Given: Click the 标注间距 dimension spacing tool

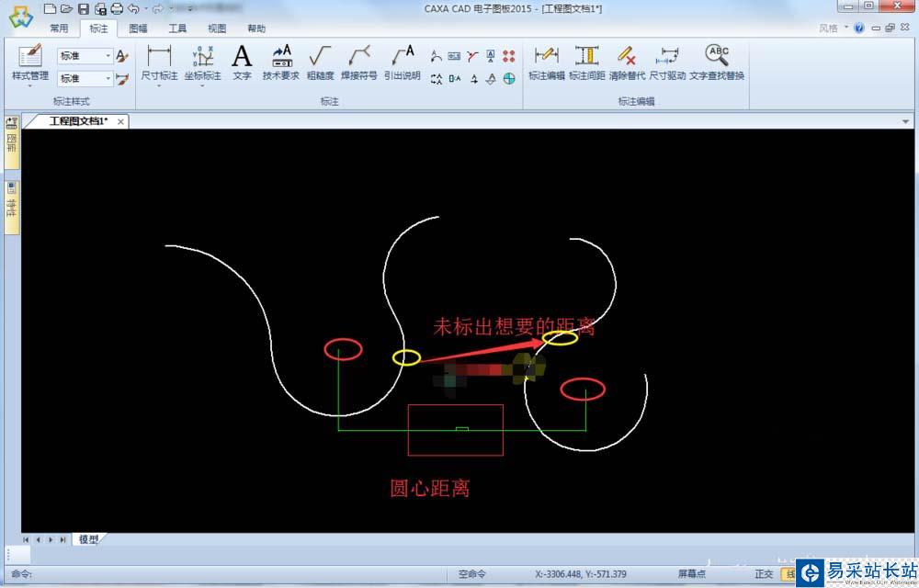Looking at the screenshot, I should 586,62.
